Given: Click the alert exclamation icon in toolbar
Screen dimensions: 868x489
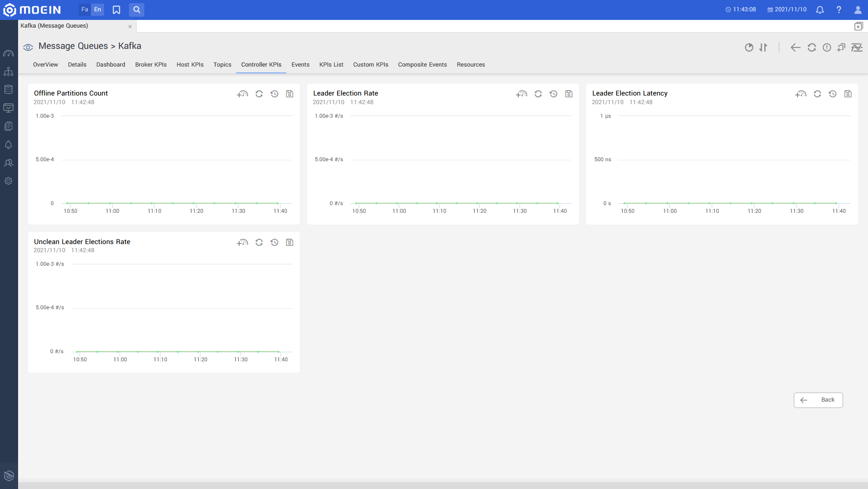Looking at the screenshot, I should pyautogui.click(x=827, y=48).
